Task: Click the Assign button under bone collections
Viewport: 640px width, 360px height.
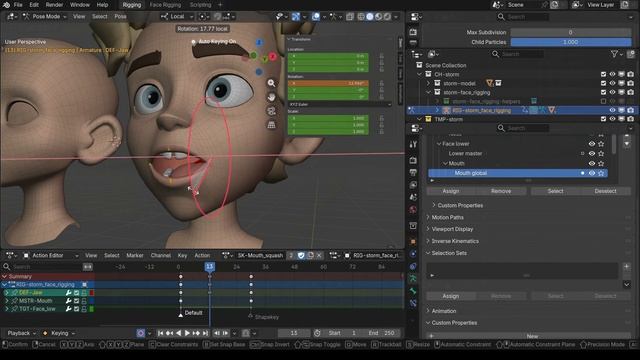Action: [451, 191]
